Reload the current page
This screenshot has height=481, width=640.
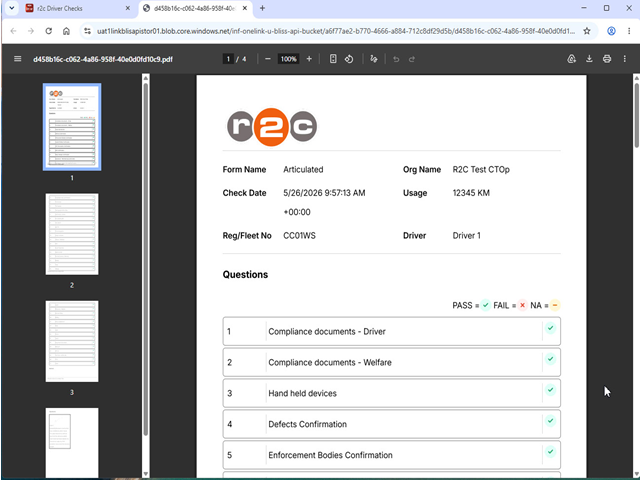click(x=49, y=31)
